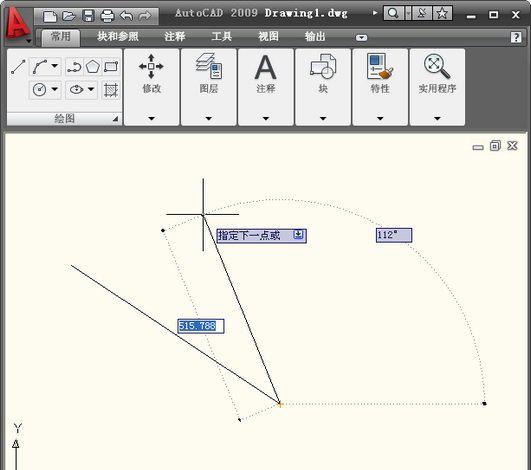Image resolution: width=531 pixels, height=470 pixels.
Task: Select the Rectangle tool icon
Action: coord(111,66)
